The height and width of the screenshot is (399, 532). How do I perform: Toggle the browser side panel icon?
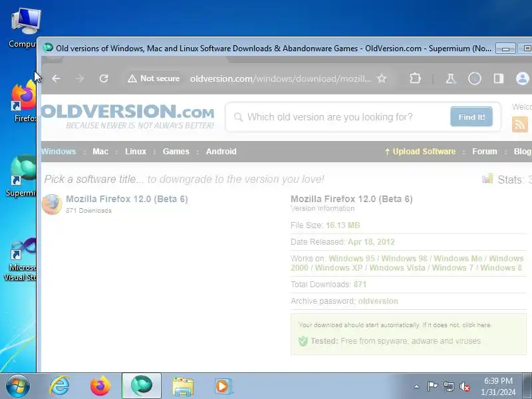498,78
